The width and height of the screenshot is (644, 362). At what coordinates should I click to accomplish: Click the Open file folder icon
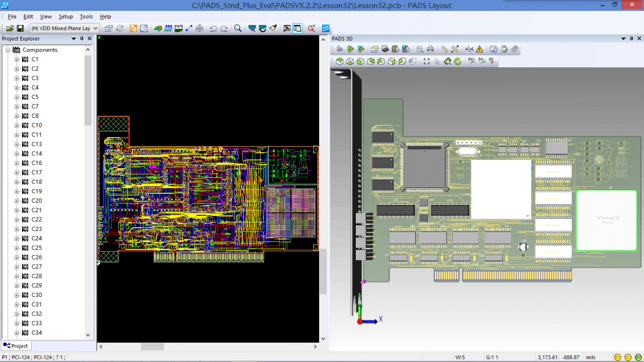pos(10,28)
